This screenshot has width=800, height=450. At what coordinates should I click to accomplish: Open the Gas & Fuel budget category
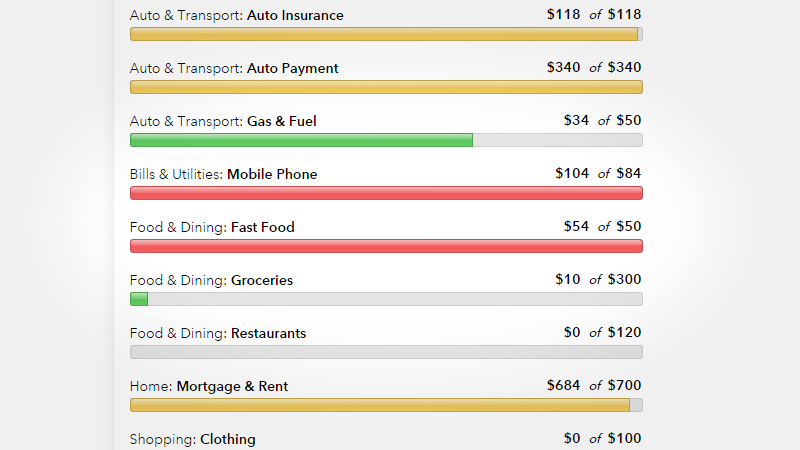click(223, 121)
